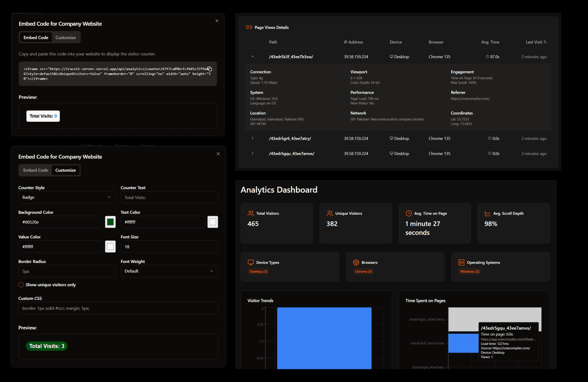Click the globe icon in Browsers card
The width and height of the screenshot is (588, 382).
tap(356, 262)
